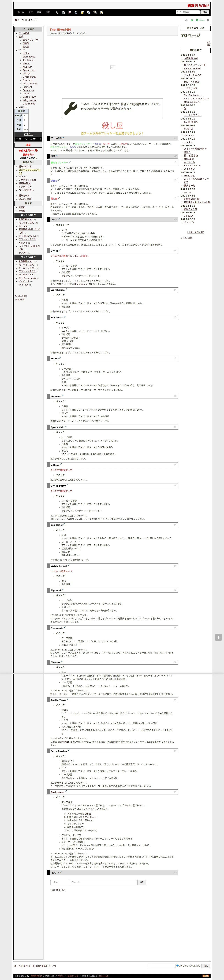Open She's Gotta Pee recent page link
Image resolution: width=224 pixels, height=980 pixels.
196,100
